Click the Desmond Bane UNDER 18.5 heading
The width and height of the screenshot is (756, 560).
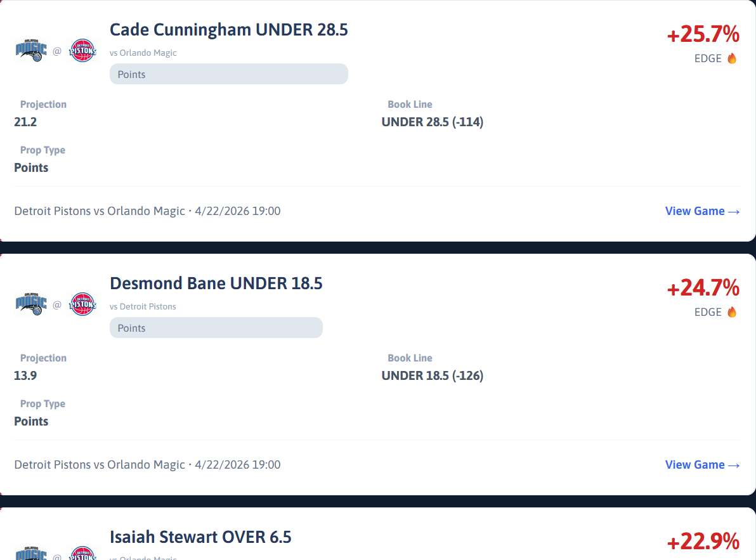click(x=216, y=283)
